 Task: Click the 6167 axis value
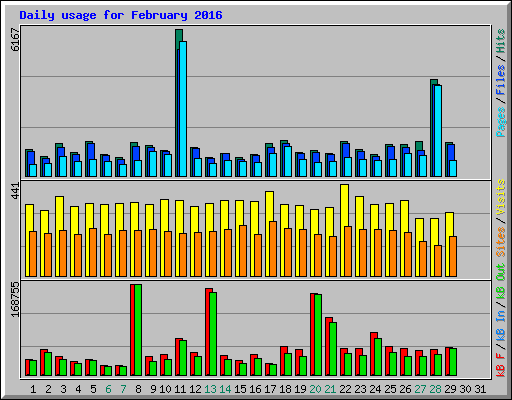[x=15, y=40]
